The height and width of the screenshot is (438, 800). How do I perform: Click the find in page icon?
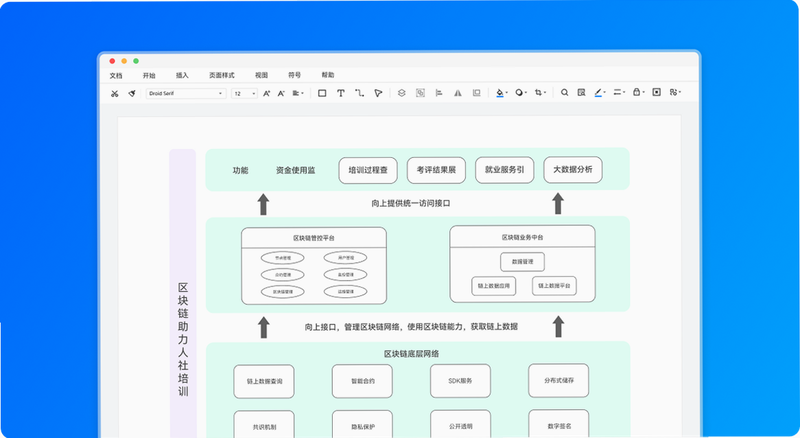tap(581, 92)
